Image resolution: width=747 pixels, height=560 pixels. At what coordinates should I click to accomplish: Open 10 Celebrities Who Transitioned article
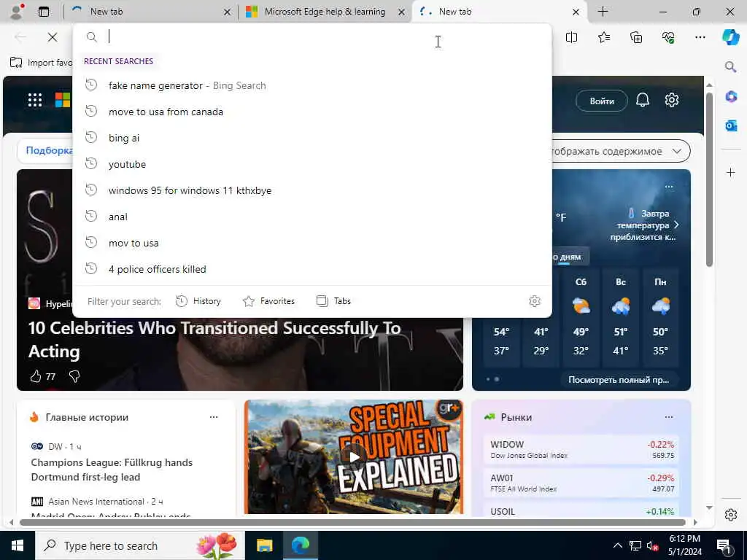point(214,340)
